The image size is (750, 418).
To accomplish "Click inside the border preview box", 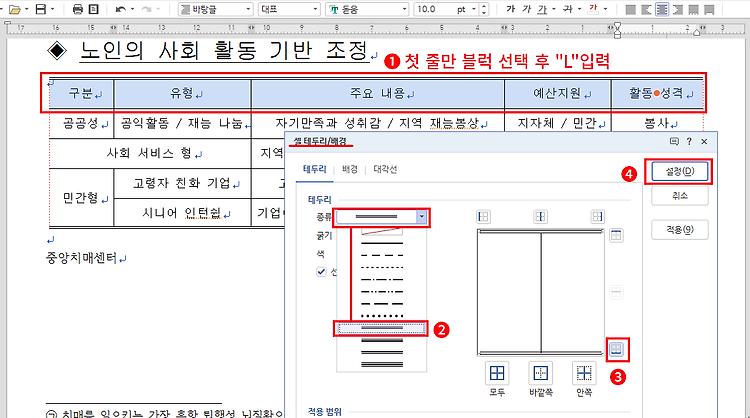I will [x=540, y=293].
